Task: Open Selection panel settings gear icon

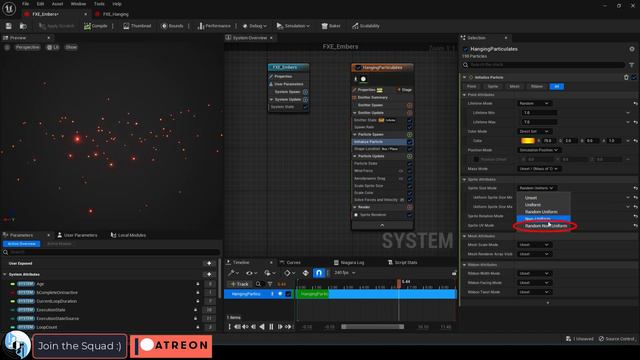Action: click(x=632, y=49)
